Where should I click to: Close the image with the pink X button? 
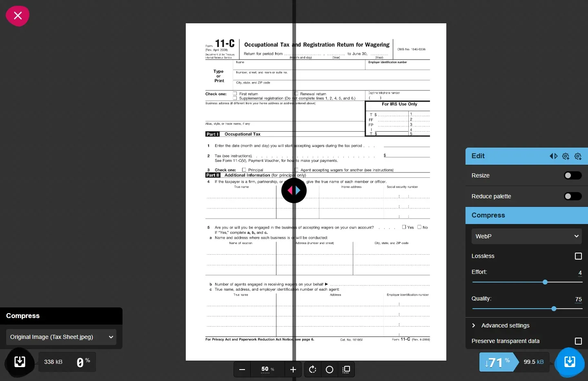click(18, 16)
